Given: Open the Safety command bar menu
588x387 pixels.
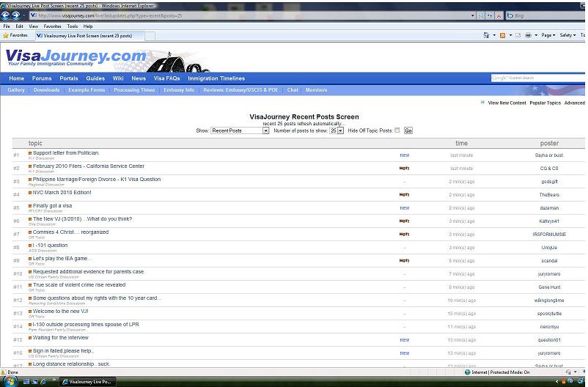Looking at the screenshot, I should point(567,35).
